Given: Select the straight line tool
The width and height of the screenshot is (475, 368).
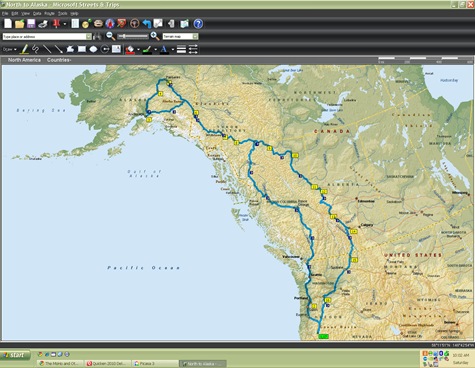Looking at the screenshot, I should click(x=47, y=49).
